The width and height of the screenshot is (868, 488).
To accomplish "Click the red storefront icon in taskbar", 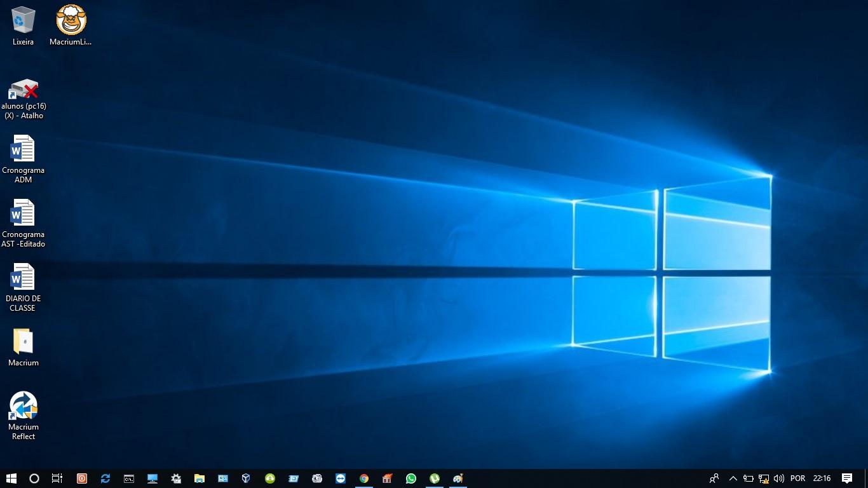I will tap(388, 478).
